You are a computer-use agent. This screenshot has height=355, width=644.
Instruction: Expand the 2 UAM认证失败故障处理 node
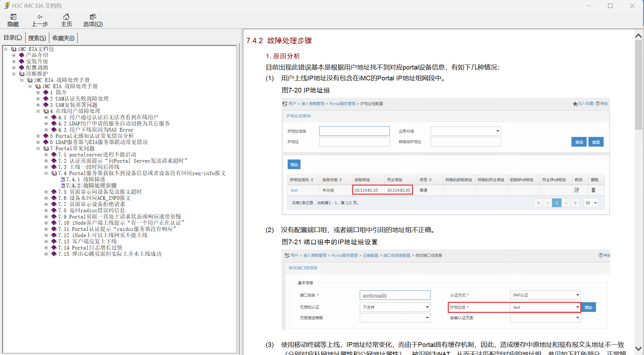(38, 99)
